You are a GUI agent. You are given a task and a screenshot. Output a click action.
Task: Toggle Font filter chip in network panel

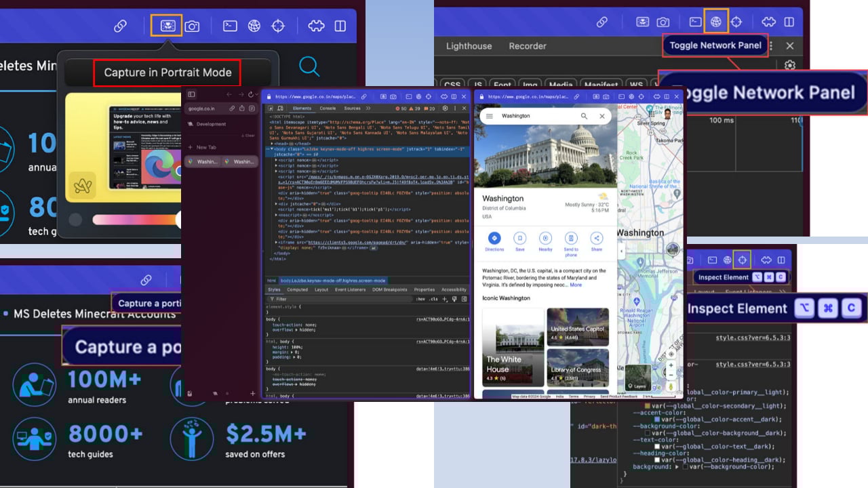point(502,85)
